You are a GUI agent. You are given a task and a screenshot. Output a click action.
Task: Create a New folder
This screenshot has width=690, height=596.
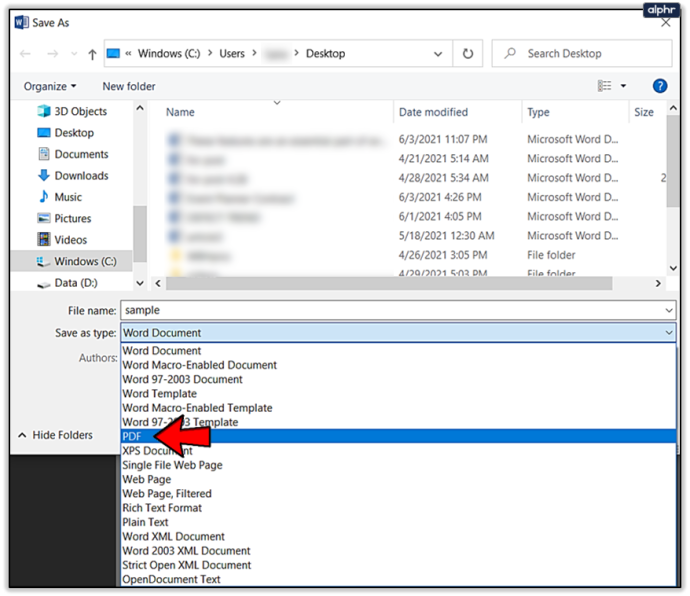click(x=129, y=86)
